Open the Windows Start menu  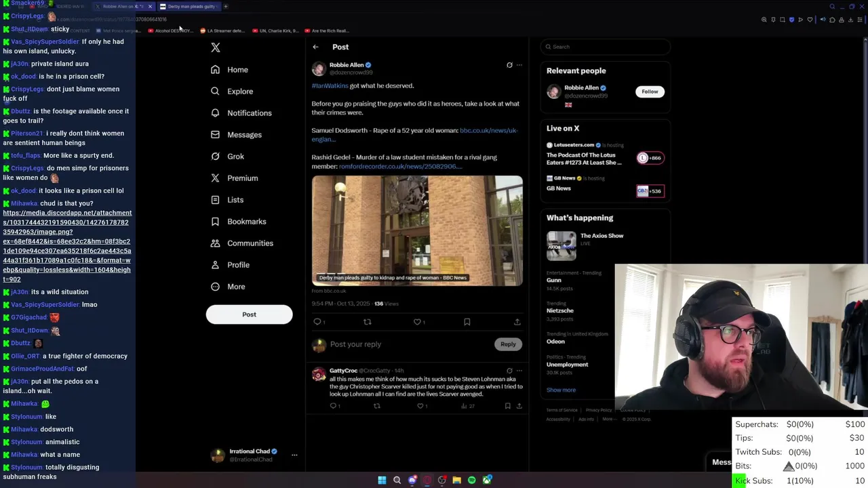coord(382,481)
